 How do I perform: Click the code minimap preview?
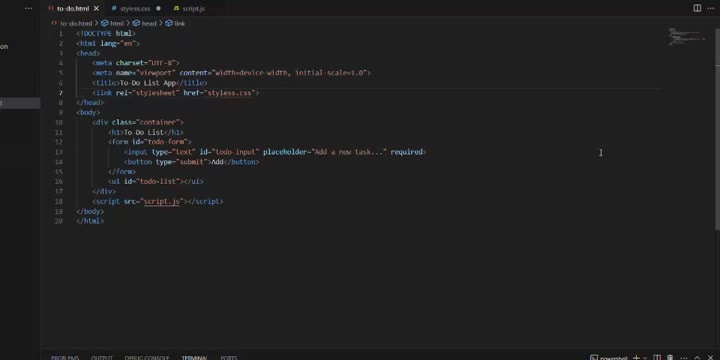686,37
